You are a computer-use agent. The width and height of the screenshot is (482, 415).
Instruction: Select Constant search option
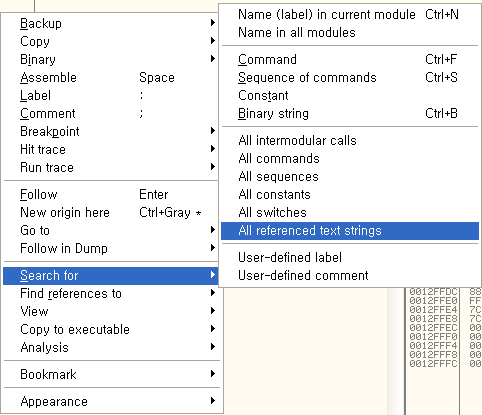[x=350, y=95]
